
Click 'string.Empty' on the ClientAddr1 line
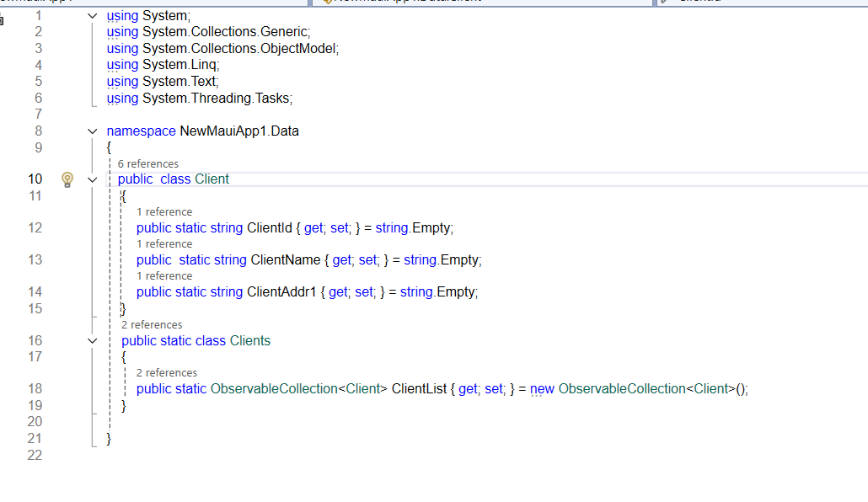(x=437, y=292)
